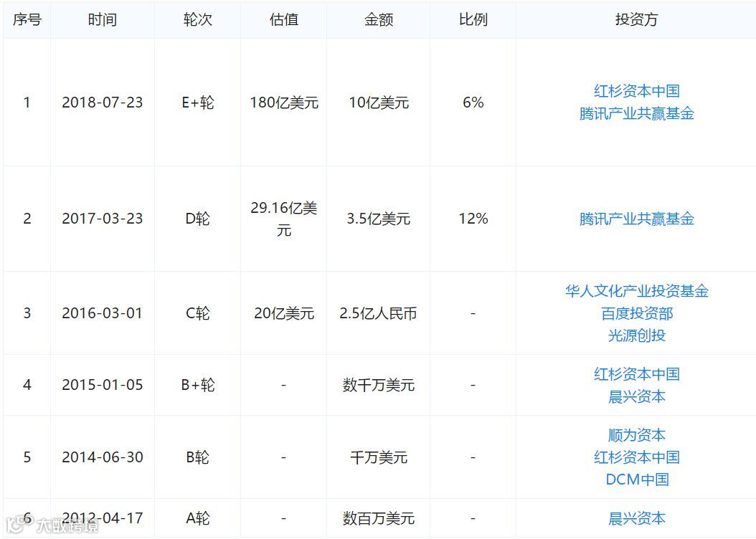Image resolution: width=756 pixels, height=539 pixels.
Task: Select the 数百万美元 amount cell
Action: pos(379,518)
